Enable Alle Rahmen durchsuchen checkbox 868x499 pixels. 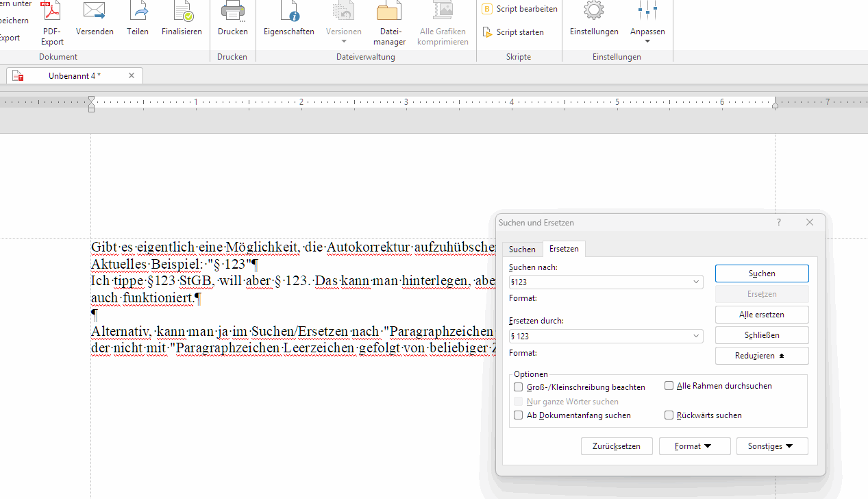(x=669, y=386)
